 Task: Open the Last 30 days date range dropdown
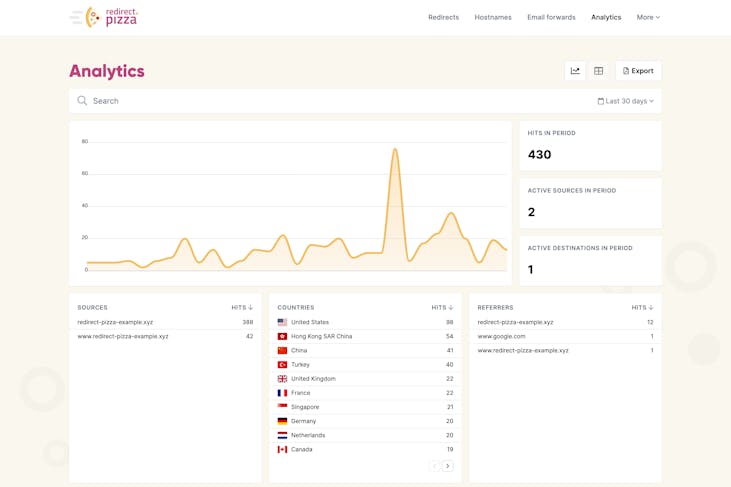(x=625, y=101)
